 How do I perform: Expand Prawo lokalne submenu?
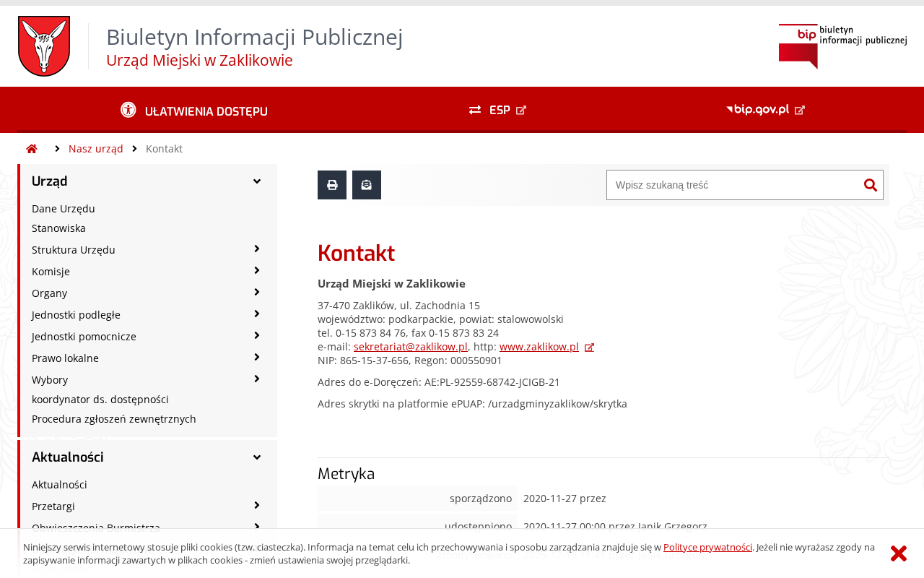pyautogui.click(x=257, y=357)
